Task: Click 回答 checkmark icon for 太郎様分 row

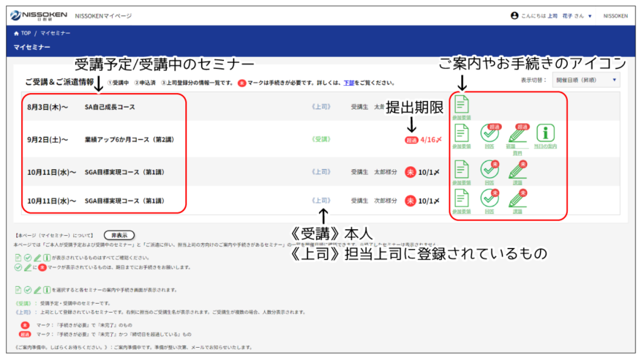Action: coord(489,170)
